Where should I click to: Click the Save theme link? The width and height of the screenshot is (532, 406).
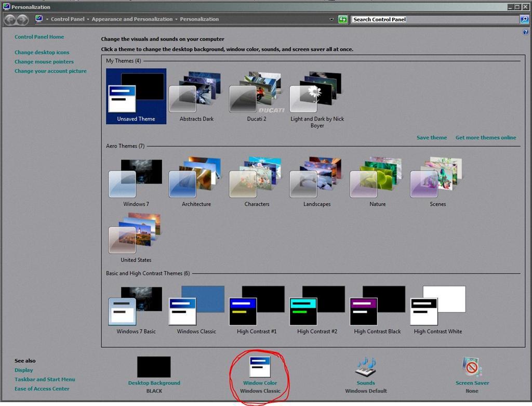431,138
